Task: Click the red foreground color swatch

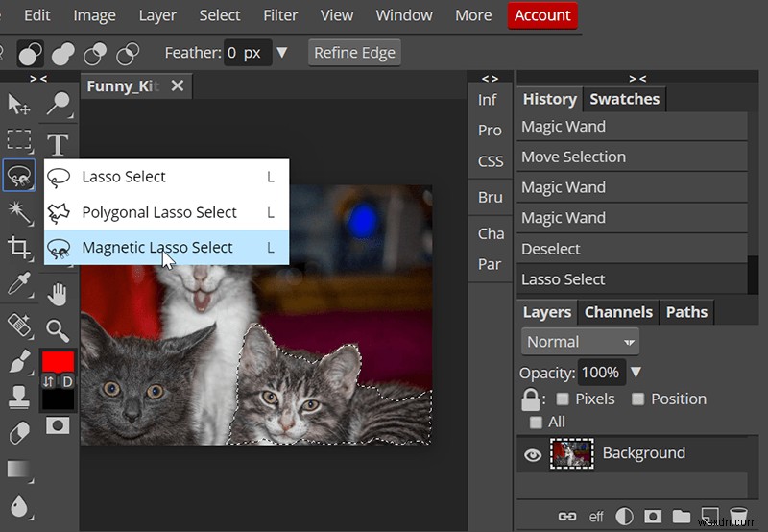Action: click(59, 362)
